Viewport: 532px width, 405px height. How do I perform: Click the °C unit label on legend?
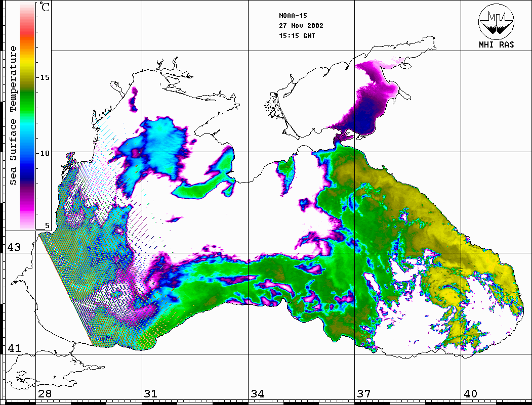(45, 7)
